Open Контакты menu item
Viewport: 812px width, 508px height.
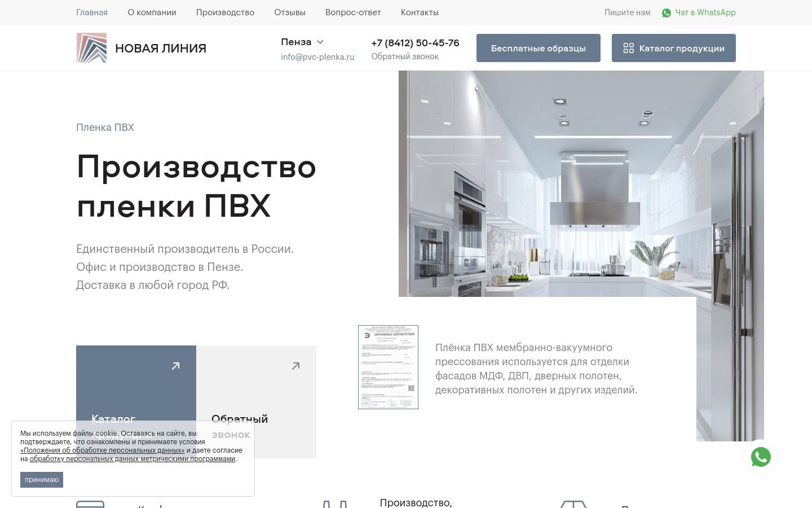click(x=420, y=12)
